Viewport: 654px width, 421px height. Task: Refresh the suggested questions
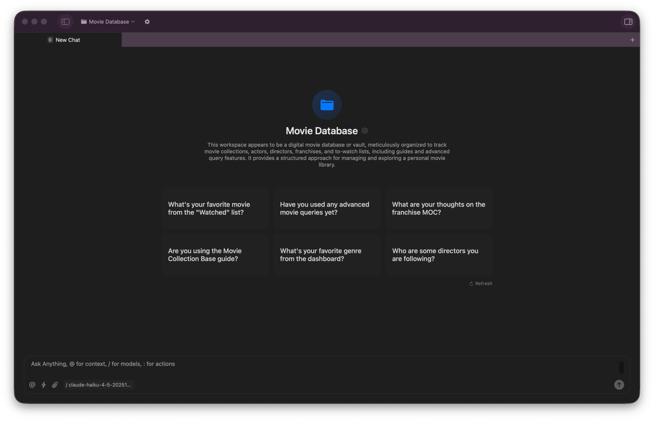point(480,283)
